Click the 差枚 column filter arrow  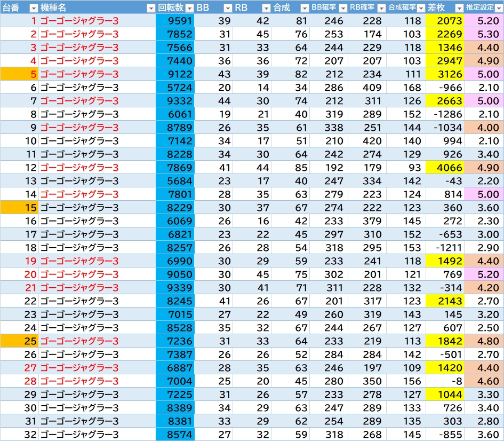point(458,8)
